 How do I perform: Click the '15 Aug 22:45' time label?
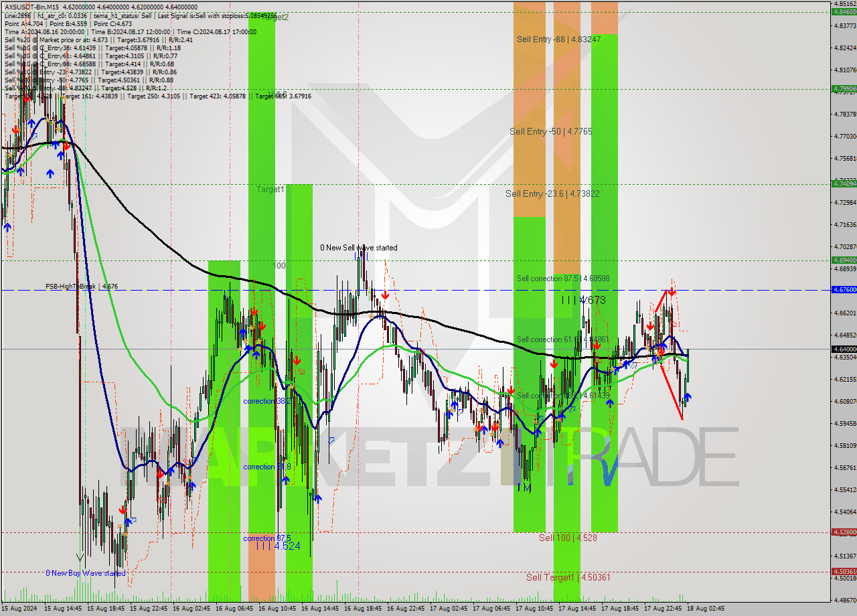click(x=148, y=609)
